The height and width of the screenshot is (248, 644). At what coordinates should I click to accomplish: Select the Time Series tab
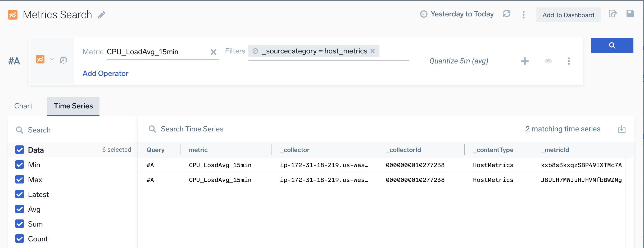[73, 106]
